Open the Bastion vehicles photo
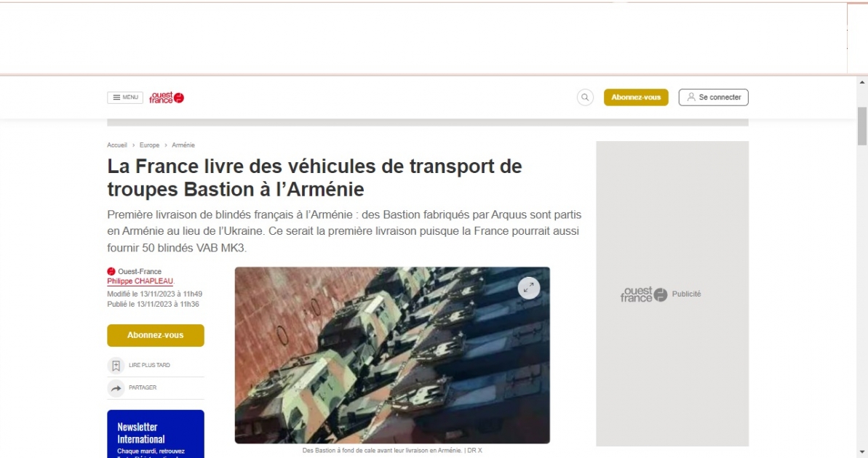This screenshot has height=458, width=868. 392,355
